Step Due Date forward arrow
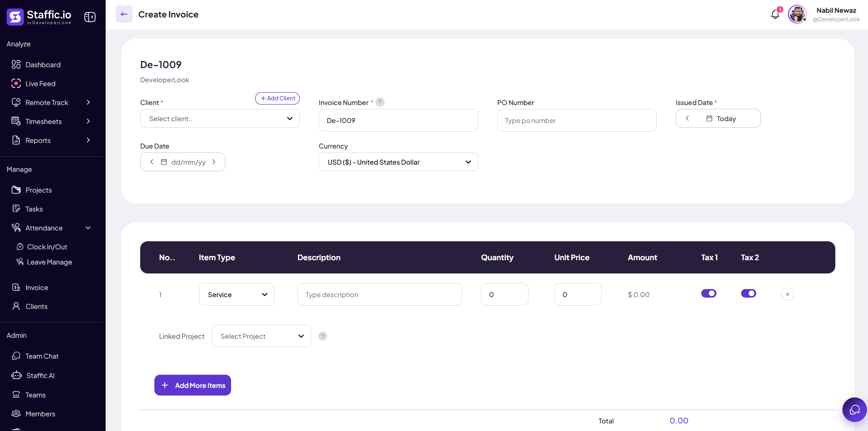Viewport: 868px width, 431px height. tap(214, 162)
